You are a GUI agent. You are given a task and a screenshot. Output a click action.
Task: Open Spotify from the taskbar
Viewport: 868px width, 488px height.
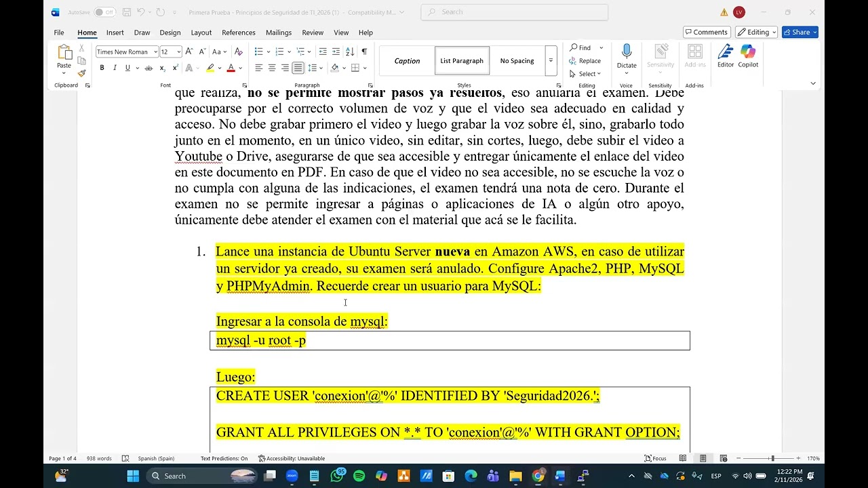point(359,476)
